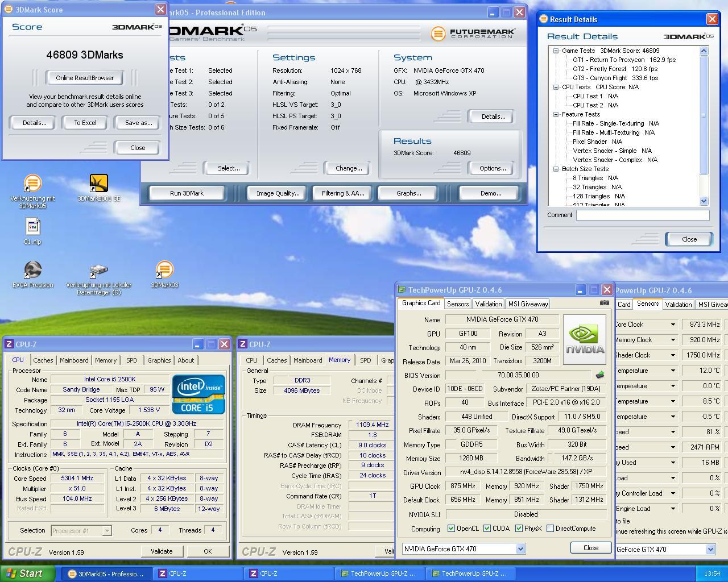728x582 pixels.
Task: Select GT3 - Canyon Flight row
Action: click(615, 78)
